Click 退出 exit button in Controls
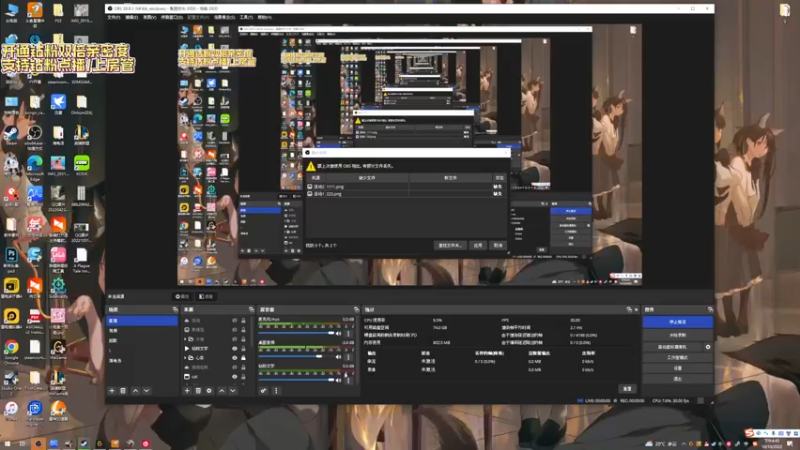Screen dimensions: 800x450 coord(678,379)
